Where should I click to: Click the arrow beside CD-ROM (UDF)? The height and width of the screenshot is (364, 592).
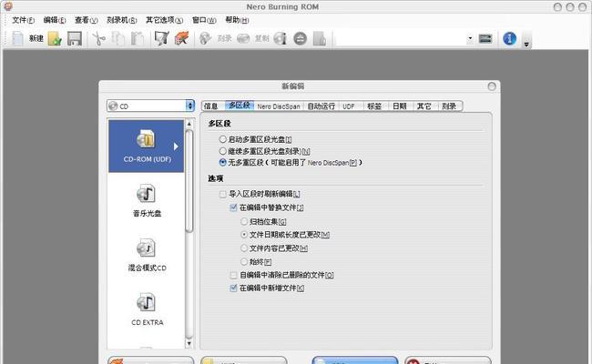pos(176,147)
